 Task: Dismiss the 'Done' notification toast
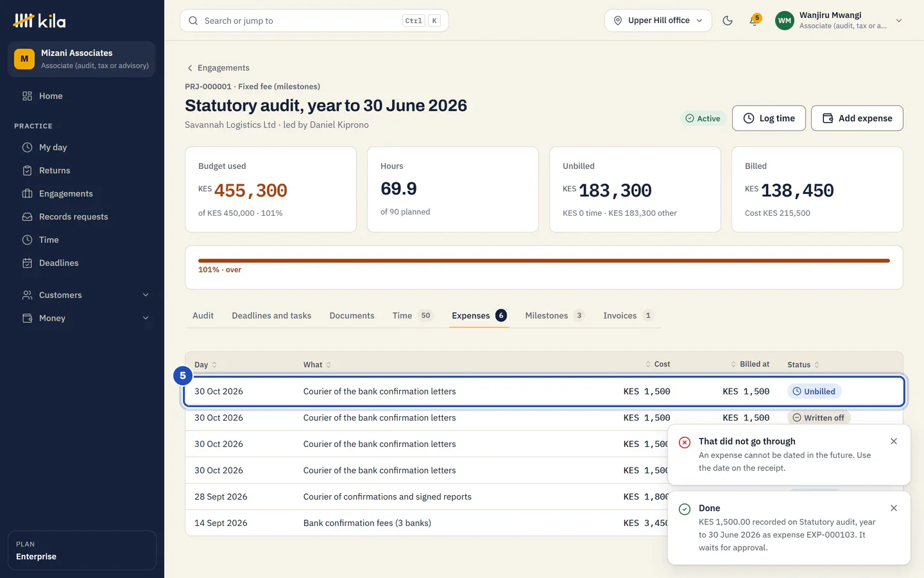click(x=894, y=508)
